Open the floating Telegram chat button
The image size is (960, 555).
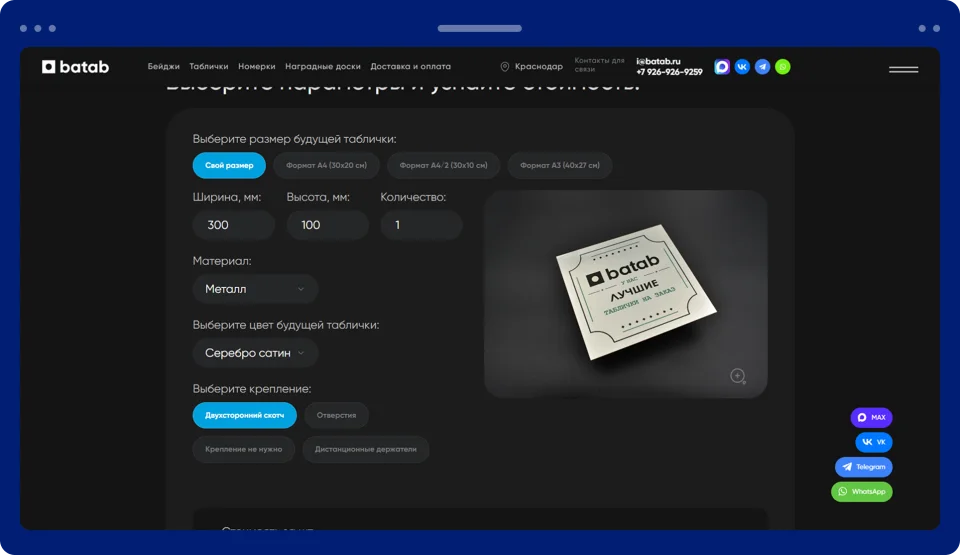click(x=863, y=467)
